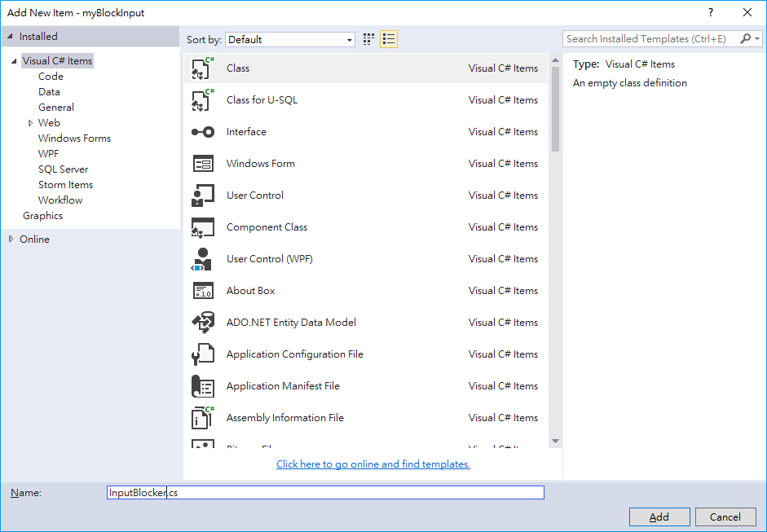Switch to medium icons view
The image size is (767, 532).
(368, 39)
